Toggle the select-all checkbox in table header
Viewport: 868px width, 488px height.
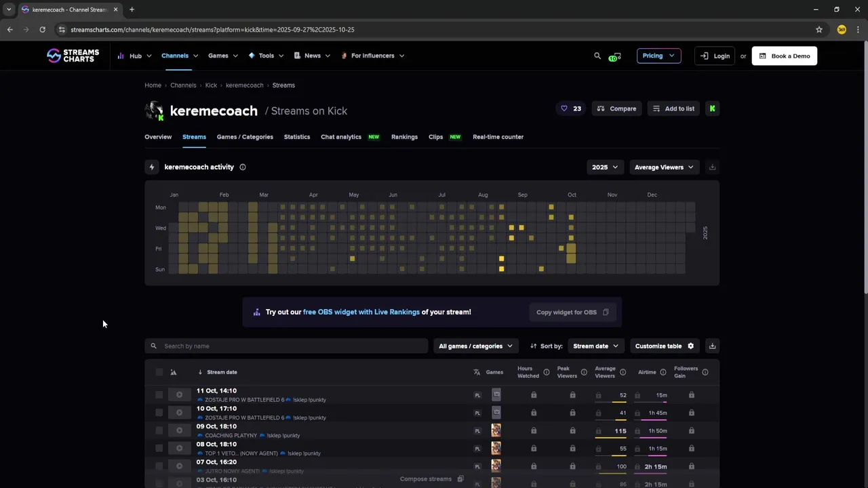pyautogui.click(x=159, y=372)
